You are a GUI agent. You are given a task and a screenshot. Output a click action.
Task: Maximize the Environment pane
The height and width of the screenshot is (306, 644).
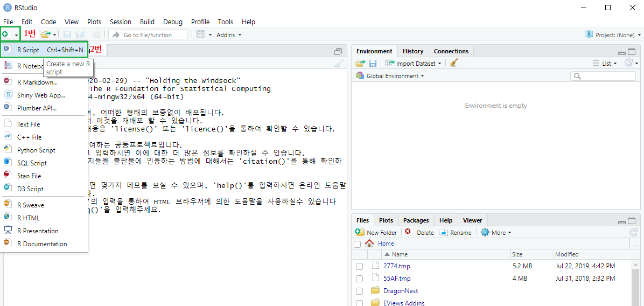pos(632,52)
